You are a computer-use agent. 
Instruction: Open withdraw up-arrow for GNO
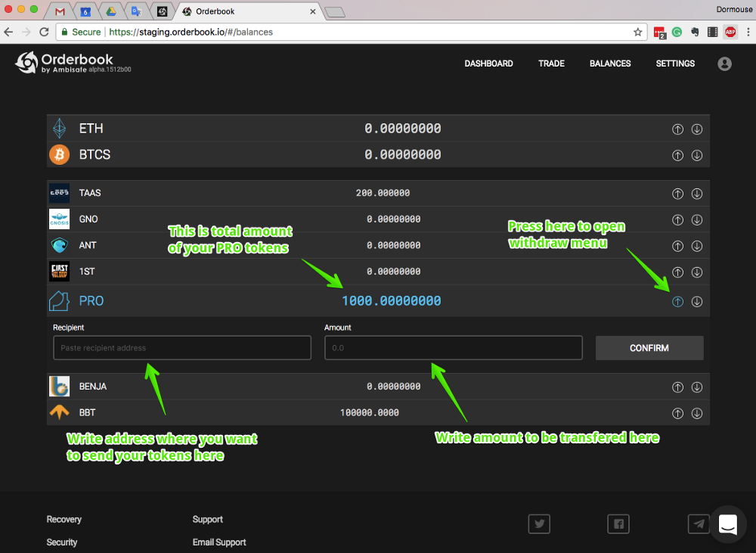click(x=677, y=219)
